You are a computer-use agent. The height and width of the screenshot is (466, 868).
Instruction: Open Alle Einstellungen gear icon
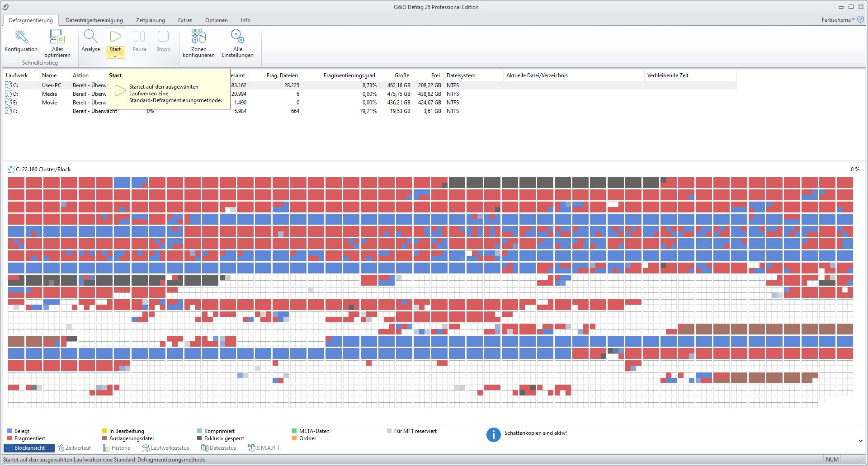coord(237,37)
